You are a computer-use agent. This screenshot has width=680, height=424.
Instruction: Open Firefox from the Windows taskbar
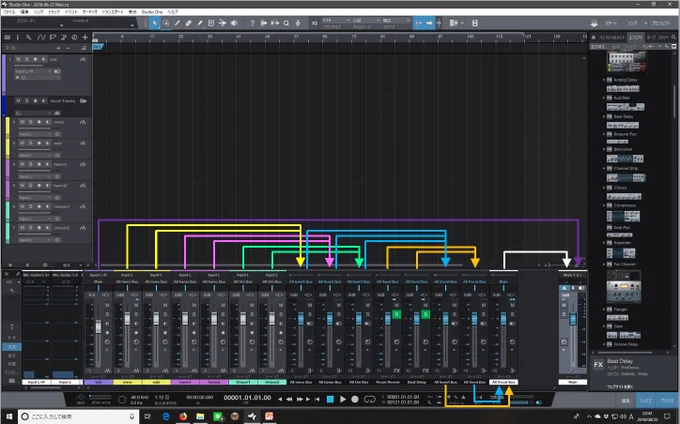click(183, 416)
